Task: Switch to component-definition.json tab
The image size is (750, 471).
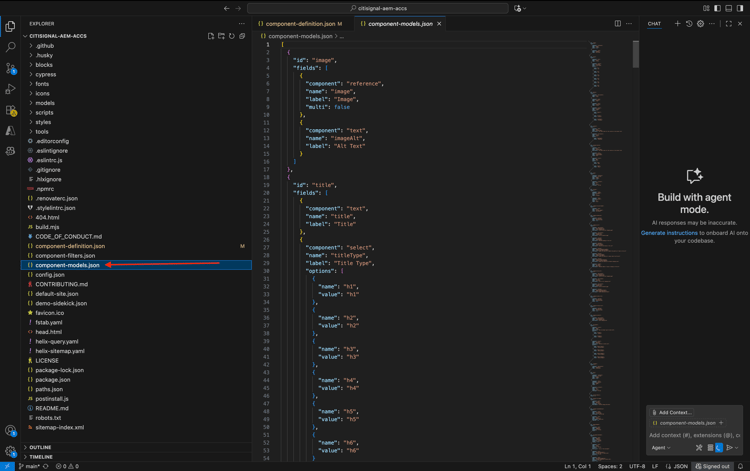Action: pyautogui.click(x=300, y=23)
